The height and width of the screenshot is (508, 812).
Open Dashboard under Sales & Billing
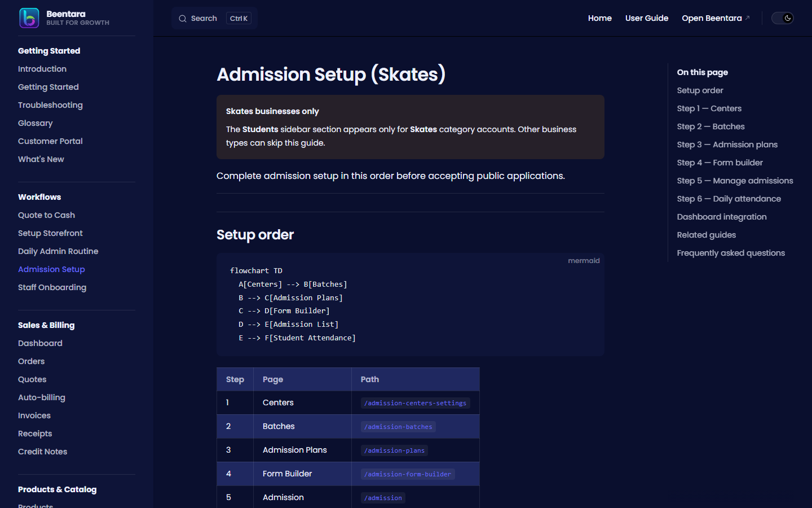click(x=40, y=343)
